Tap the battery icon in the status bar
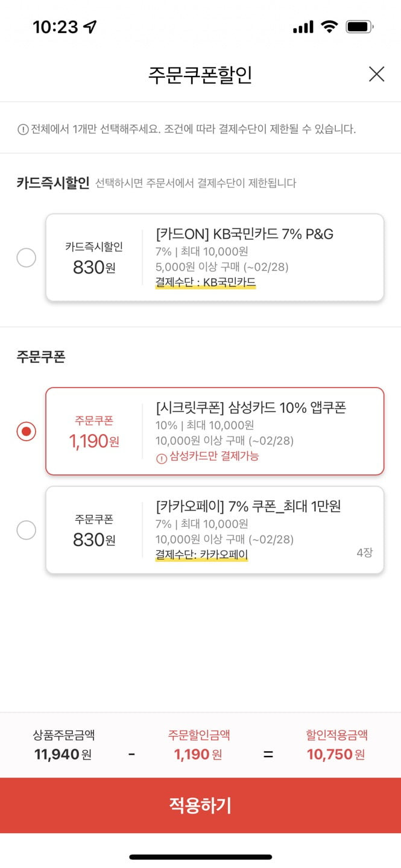The image size is (401, 868). coord(360,27)
